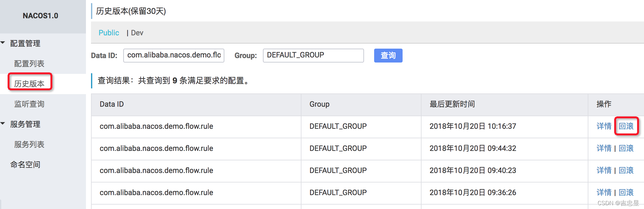Click 回滚 for the 09:44:32 version

626,148
